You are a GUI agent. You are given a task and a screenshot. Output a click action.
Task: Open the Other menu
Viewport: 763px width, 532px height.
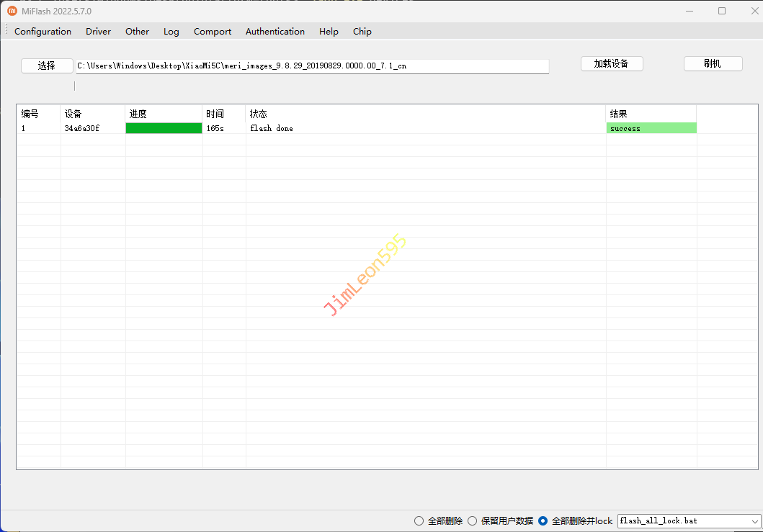point(137,32)
